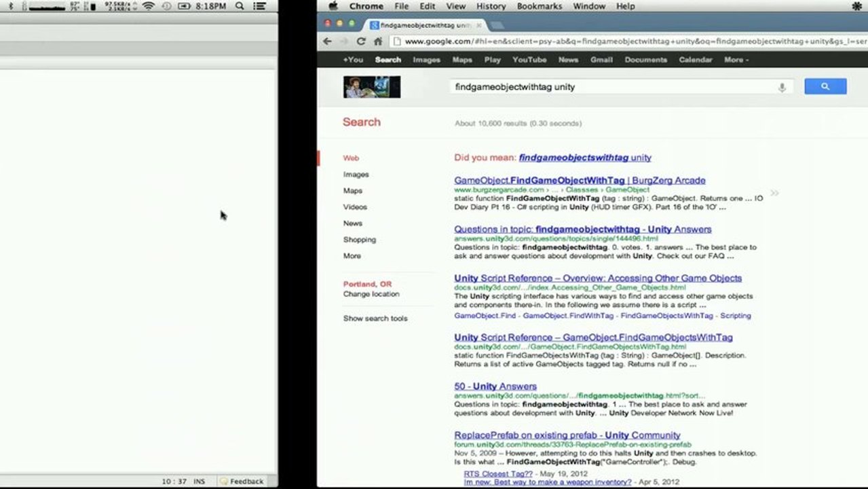Screen dimensions: 868x489
Task: Click the Spotlight magnifier in the menu bar
Action: coord(240,6)
